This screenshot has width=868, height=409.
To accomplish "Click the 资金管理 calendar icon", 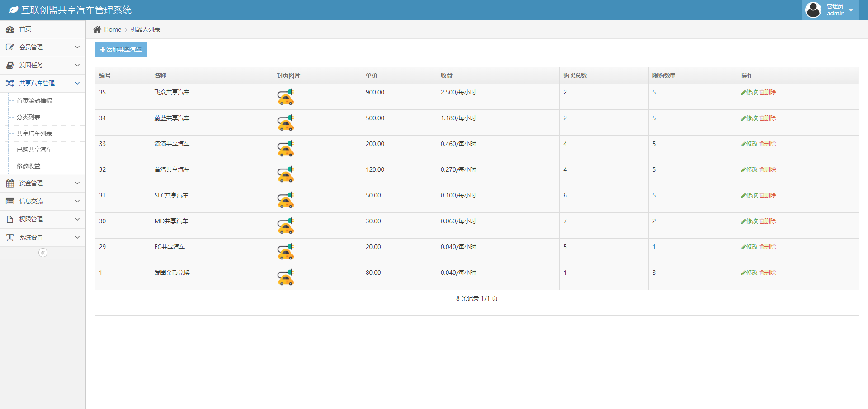I will 10,183.
